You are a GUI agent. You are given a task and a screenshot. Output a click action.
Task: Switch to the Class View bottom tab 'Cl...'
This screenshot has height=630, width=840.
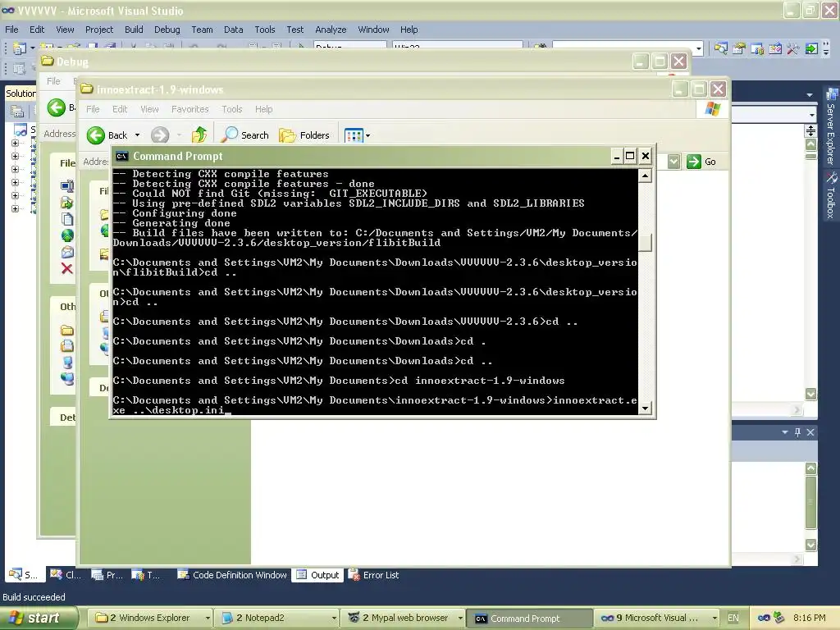[66, 575]
